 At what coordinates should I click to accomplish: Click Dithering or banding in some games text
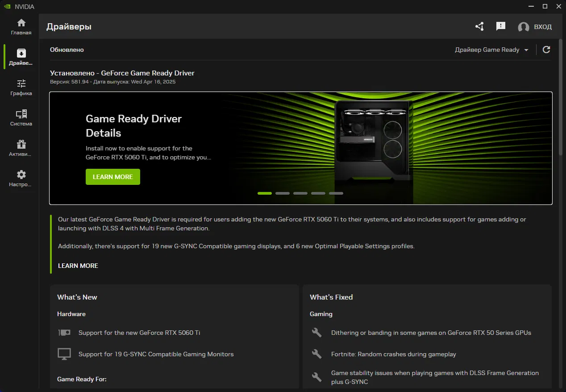click(x=431, y=333)
